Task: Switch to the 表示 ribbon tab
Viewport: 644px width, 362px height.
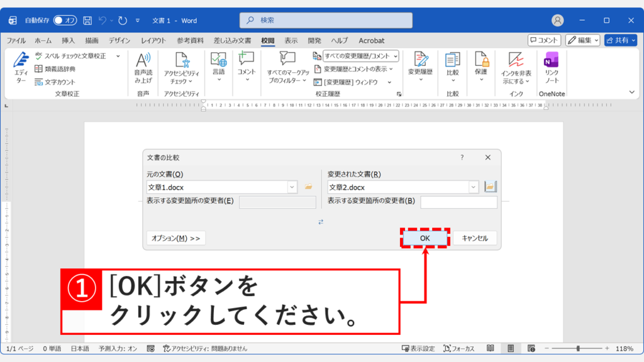Action: click(291, 40)
